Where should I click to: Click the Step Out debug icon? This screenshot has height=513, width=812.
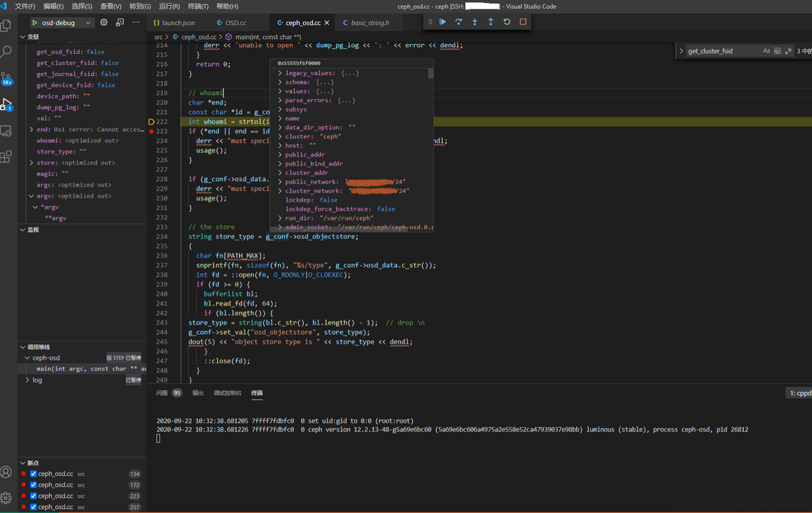pyautogui.click(x=491, y=22)
